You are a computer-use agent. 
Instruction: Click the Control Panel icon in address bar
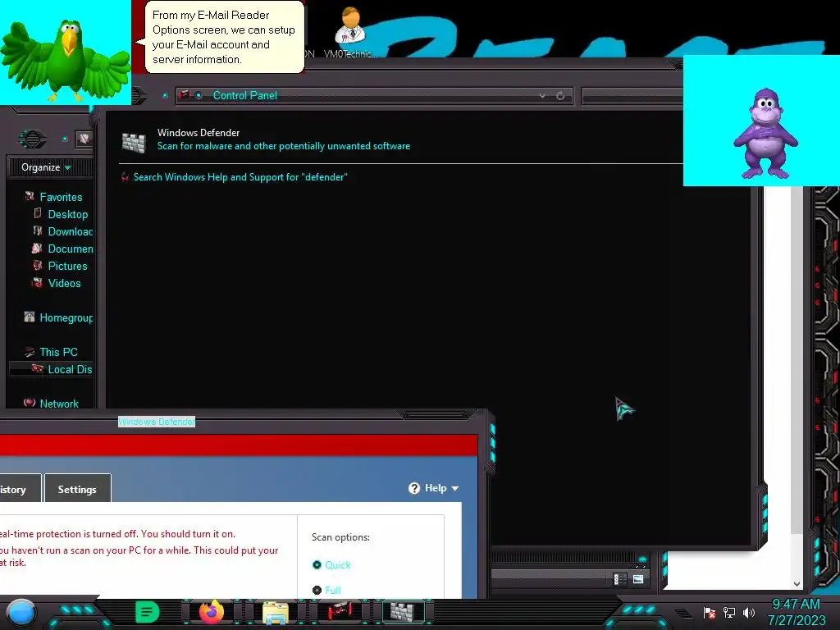point(185,95)
